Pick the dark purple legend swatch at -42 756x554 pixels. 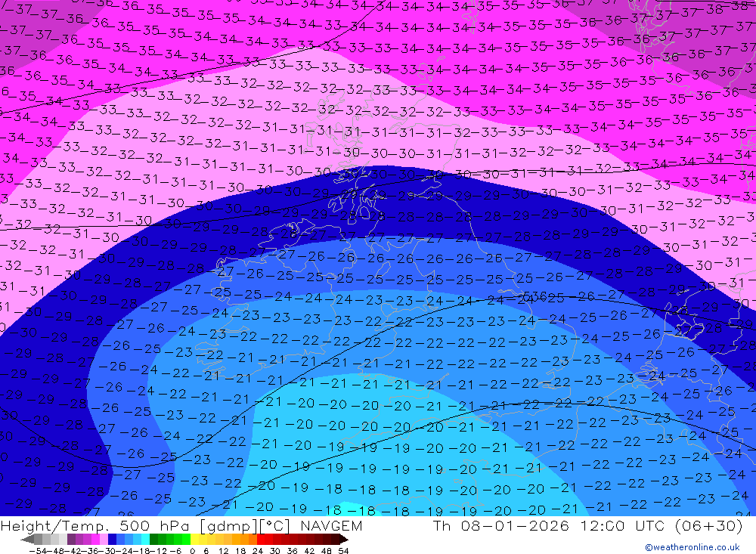point(71,539)
